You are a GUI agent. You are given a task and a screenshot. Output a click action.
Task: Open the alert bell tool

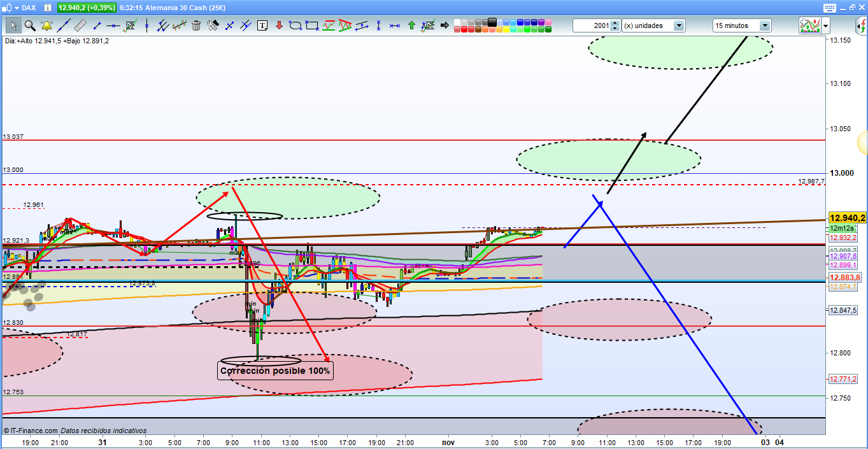(x=46, y=25)
